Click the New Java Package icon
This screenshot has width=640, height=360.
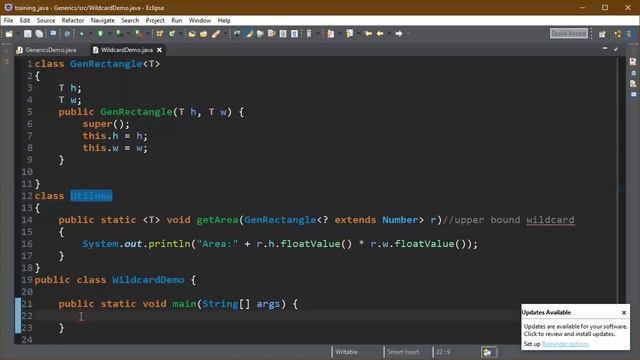click(x=159, y=33)
